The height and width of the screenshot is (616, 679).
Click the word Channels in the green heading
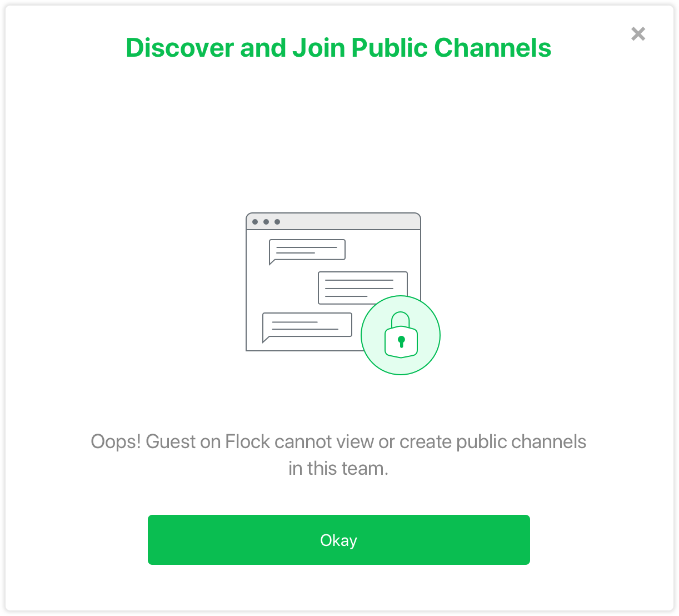pyautogui.click(x=493, y=48)
